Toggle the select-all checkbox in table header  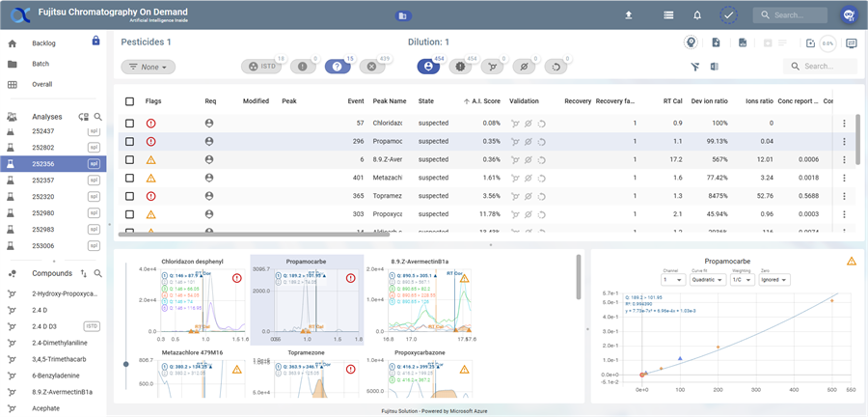point(129,100)
